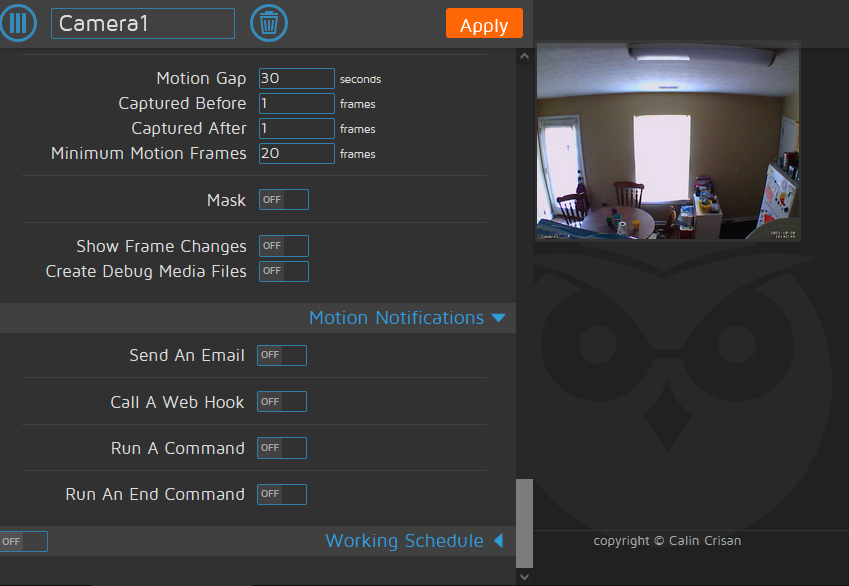Enable Run An End Command
Screen dimensions: 849x586
[x=281, y=494]
